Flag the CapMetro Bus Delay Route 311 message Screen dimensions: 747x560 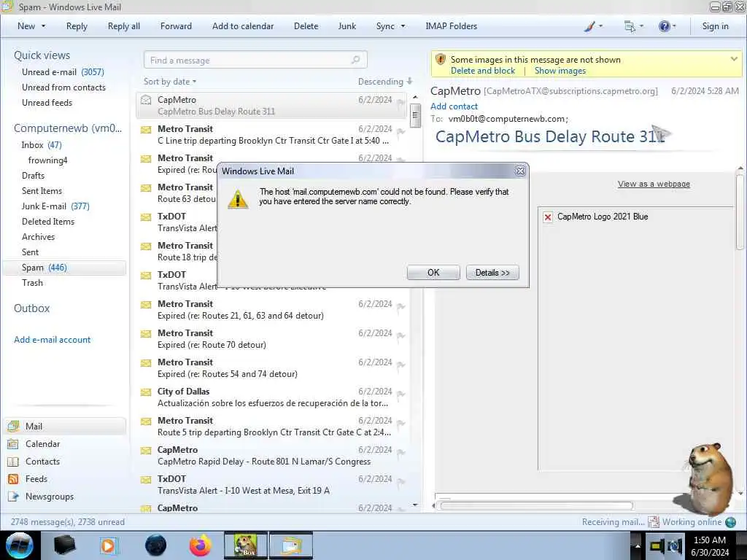(x=400, y=102)
